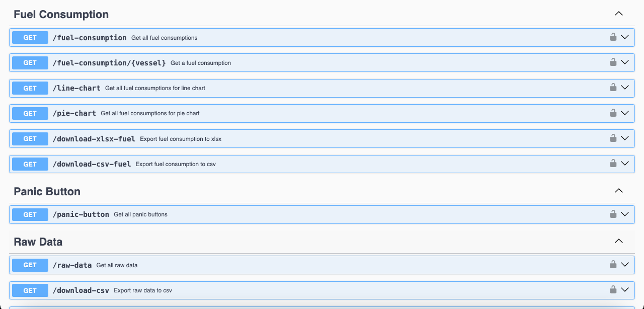Expand /download-csv endpoint with its chevron
This screenshot has width=644, height=309.
pos(625,290)
